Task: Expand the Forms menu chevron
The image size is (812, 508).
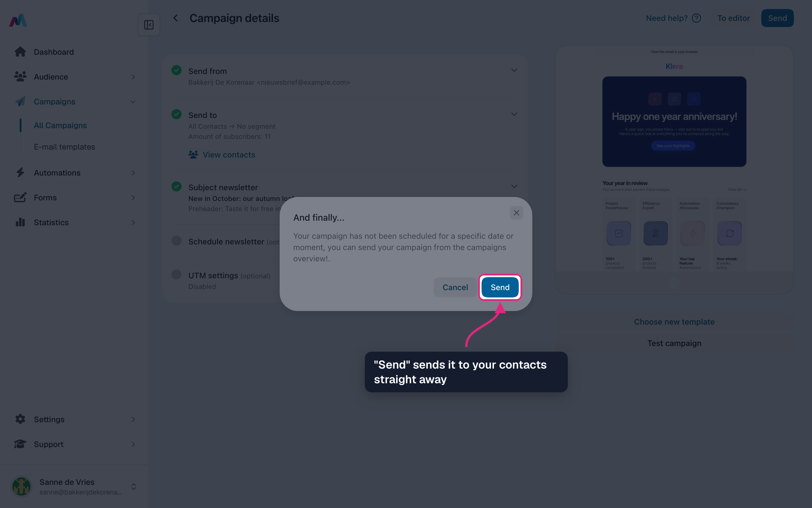Action: [133, 198]
